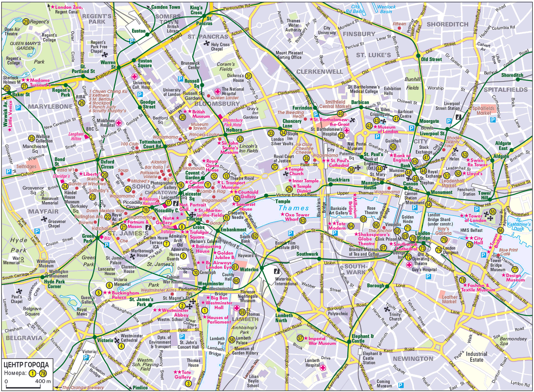The width and height of the screenshot is (534, 392).
Task: Select the SHOREDITCH district label
Action: point(447,24)
